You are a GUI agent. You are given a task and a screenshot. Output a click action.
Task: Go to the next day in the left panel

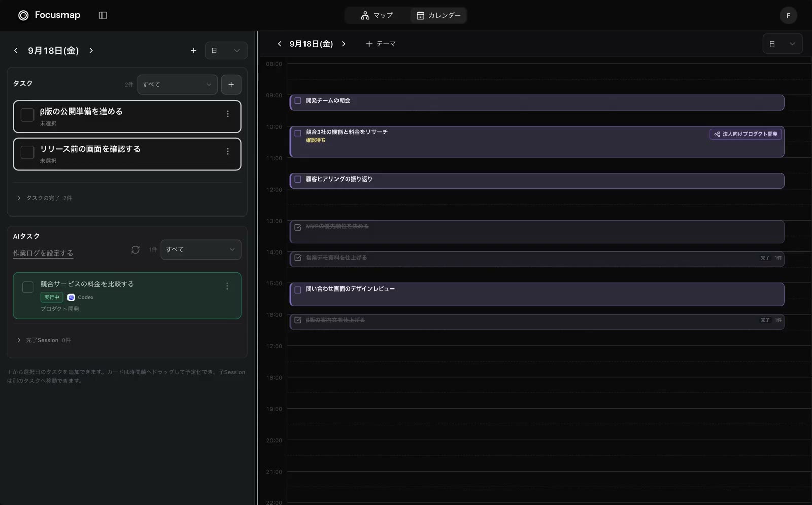(91, 51)
